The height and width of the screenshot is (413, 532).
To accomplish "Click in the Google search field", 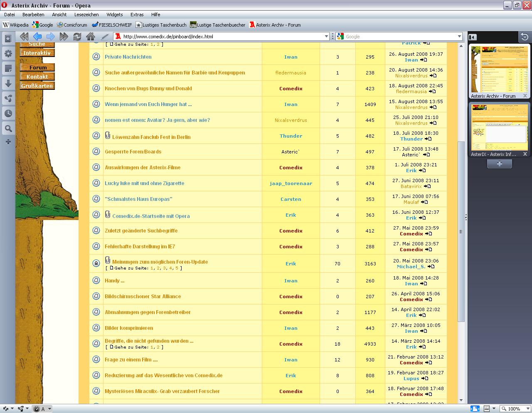I will pyautogui.click(x=399, y=37).
